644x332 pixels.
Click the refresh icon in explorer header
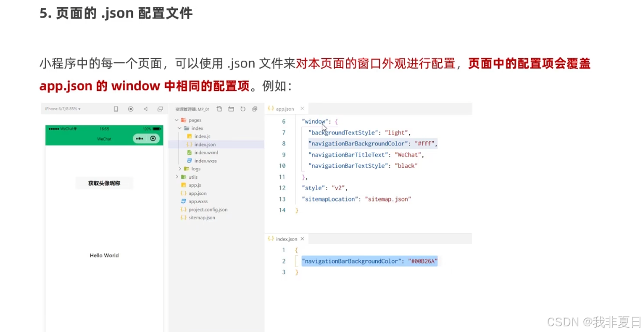click(x=242, y=109)
